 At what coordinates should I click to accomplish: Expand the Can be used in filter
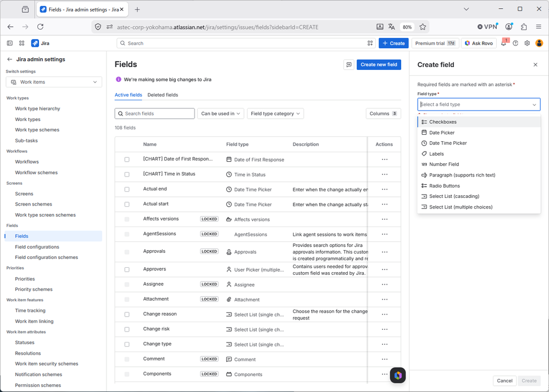pos(220,113)
